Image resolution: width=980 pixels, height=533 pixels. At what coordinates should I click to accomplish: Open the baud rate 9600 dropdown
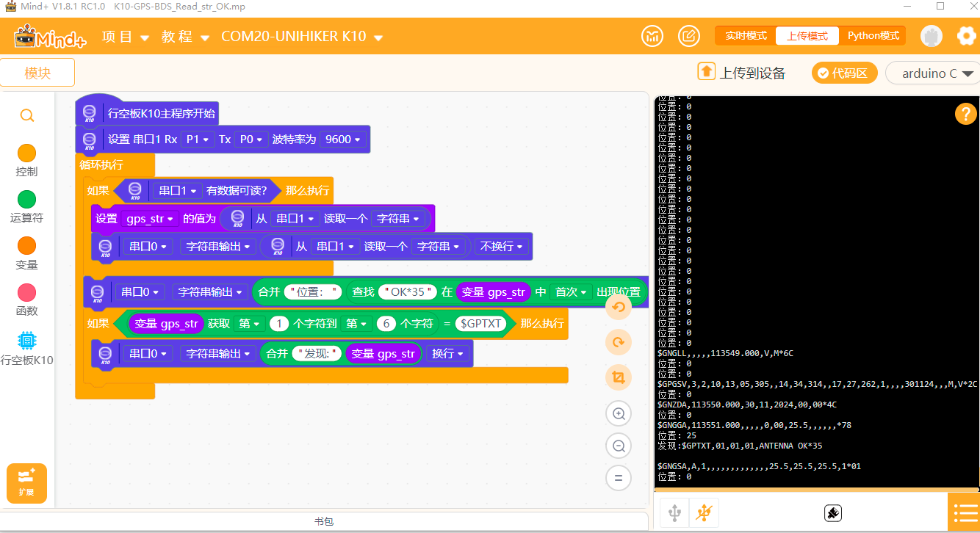[342, 139]
